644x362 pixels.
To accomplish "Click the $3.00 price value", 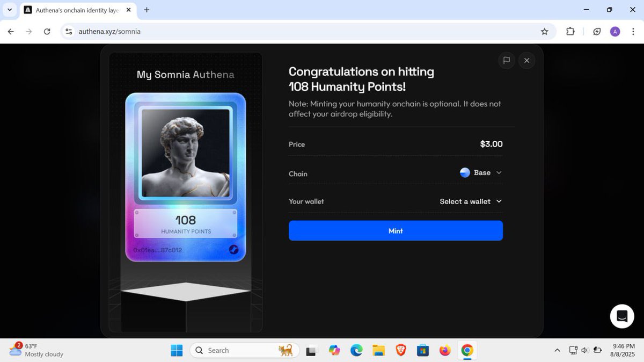I will (491, 144).
